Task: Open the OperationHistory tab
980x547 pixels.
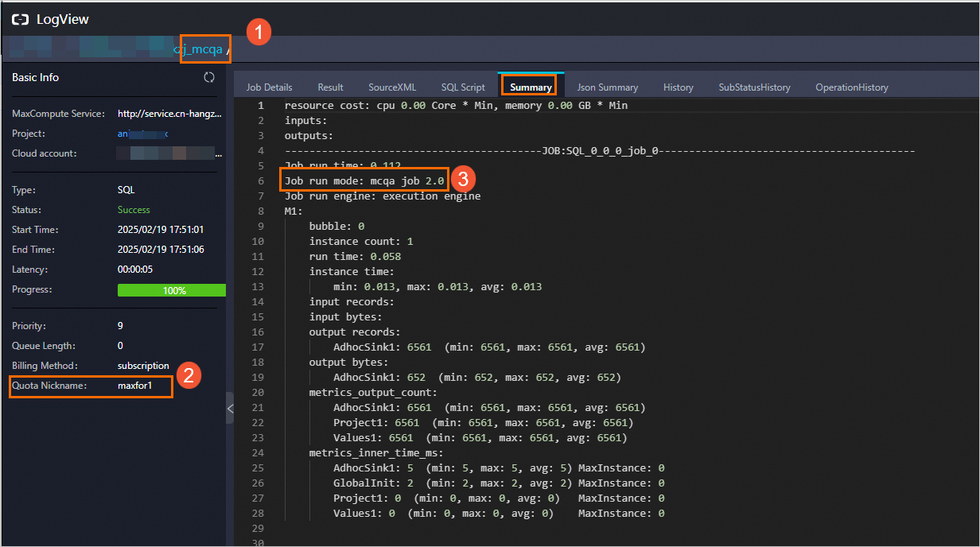Action: (851, 87)
